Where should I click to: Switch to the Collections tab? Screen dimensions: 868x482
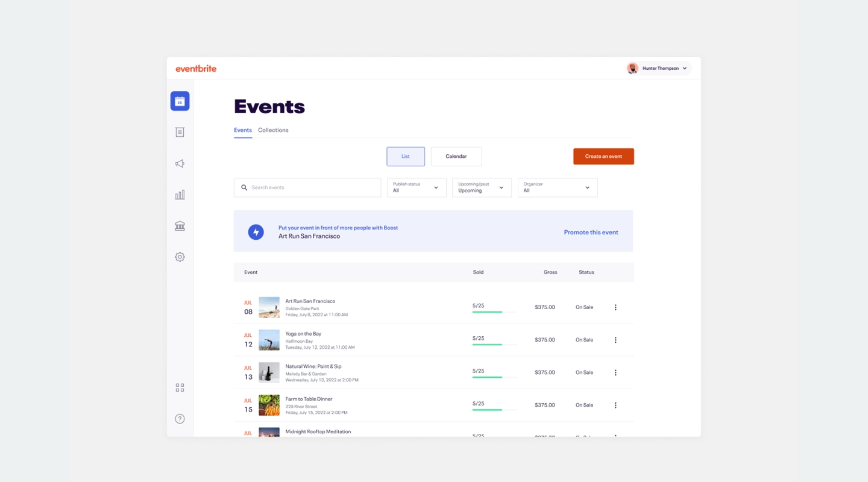click(273, 130)
